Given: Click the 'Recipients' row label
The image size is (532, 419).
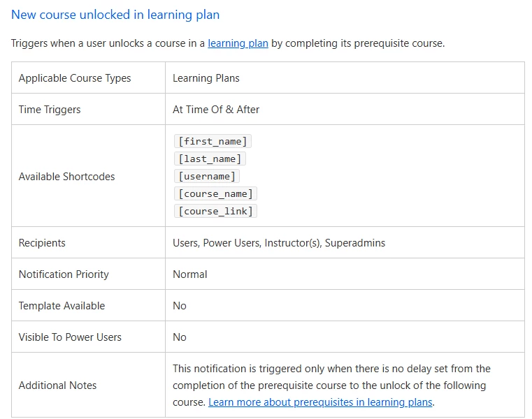Looking at the screenshot, I should pyautogui.click(x=42, y=243).
